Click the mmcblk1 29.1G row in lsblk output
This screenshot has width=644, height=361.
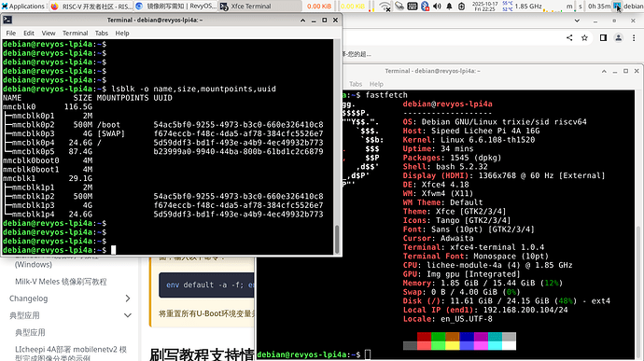click(48, 179)
